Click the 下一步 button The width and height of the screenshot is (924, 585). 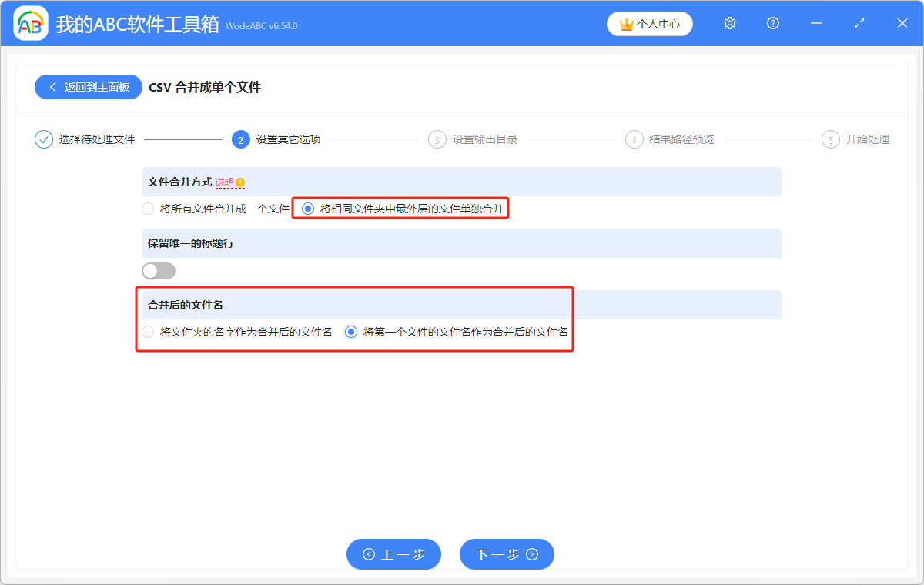tap(507, 554)
